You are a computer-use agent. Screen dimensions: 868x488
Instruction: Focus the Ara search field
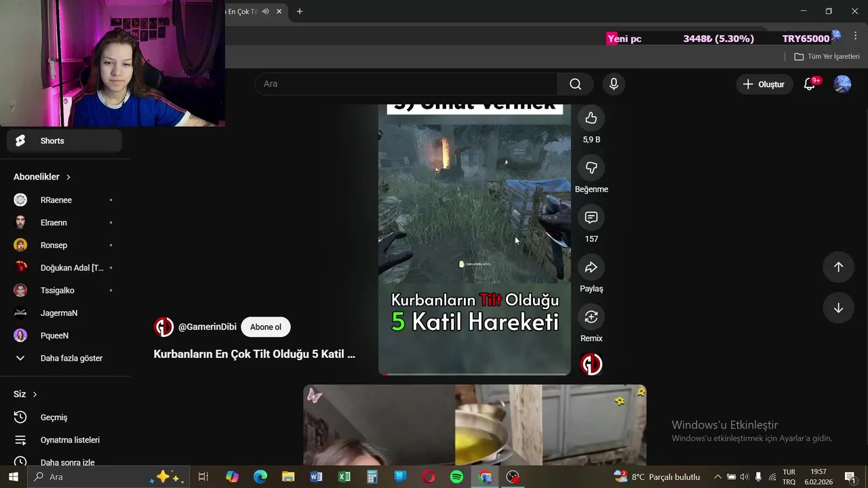[x=407, y=84]
